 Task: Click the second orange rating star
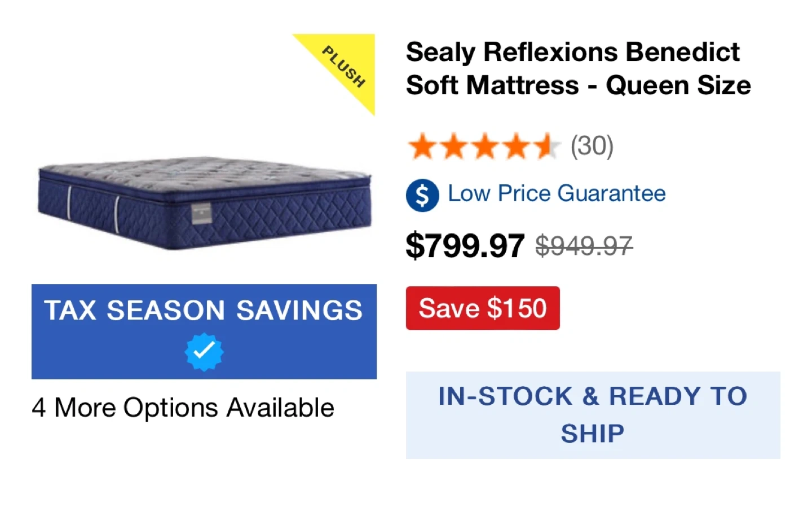click(x=453, y=147)
